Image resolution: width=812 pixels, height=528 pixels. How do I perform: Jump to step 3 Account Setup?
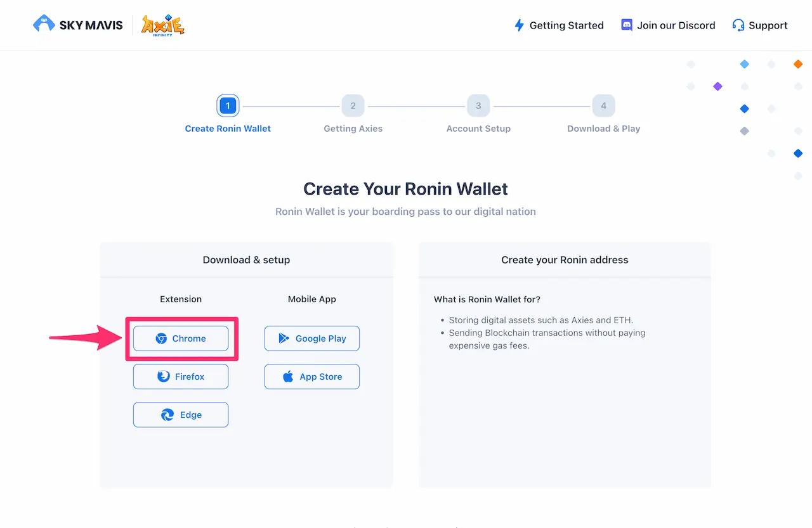click(478, 115)
